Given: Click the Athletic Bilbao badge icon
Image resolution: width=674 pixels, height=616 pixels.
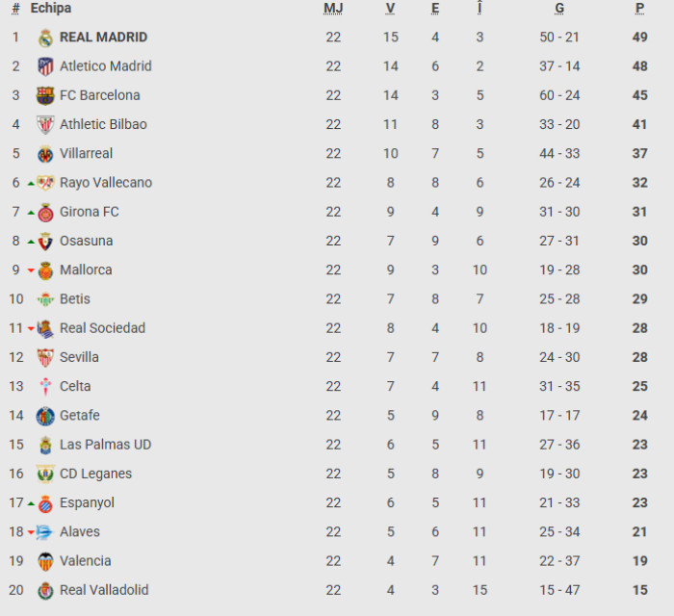Looking at the screenshot, I should click(x=45, y=124).
